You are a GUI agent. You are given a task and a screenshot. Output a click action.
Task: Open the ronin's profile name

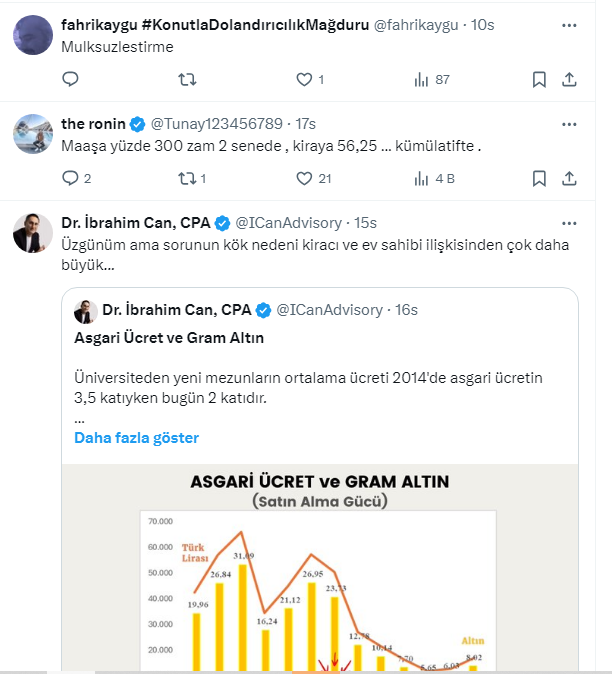pyautogui.click(x=93, y=124)
